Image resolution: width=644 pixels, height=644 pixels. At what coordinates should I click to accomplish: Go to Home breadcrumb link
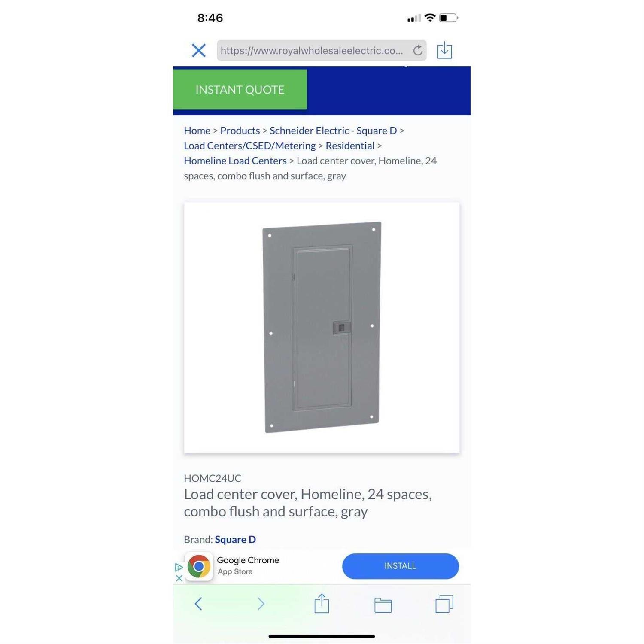click(197, 131)
